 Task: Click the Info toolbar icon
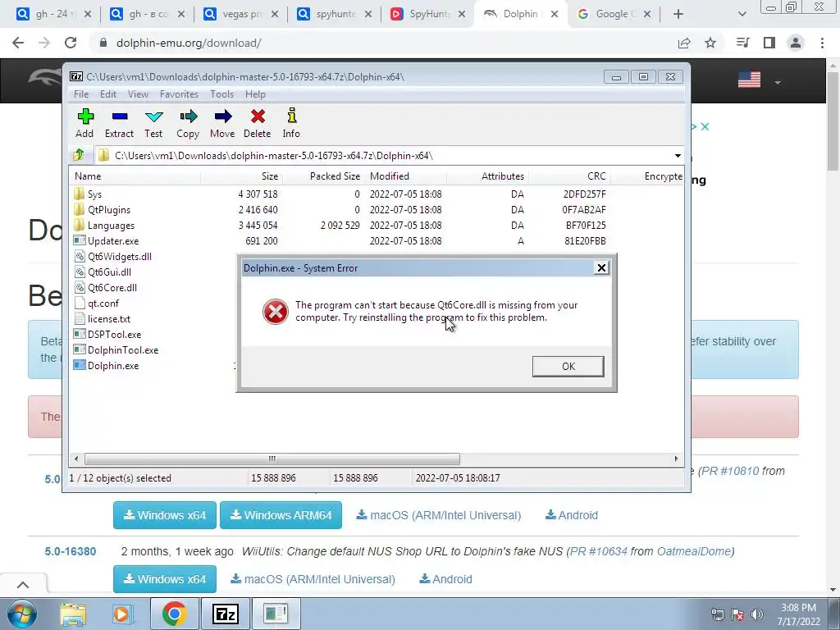(x=291, y=123)
